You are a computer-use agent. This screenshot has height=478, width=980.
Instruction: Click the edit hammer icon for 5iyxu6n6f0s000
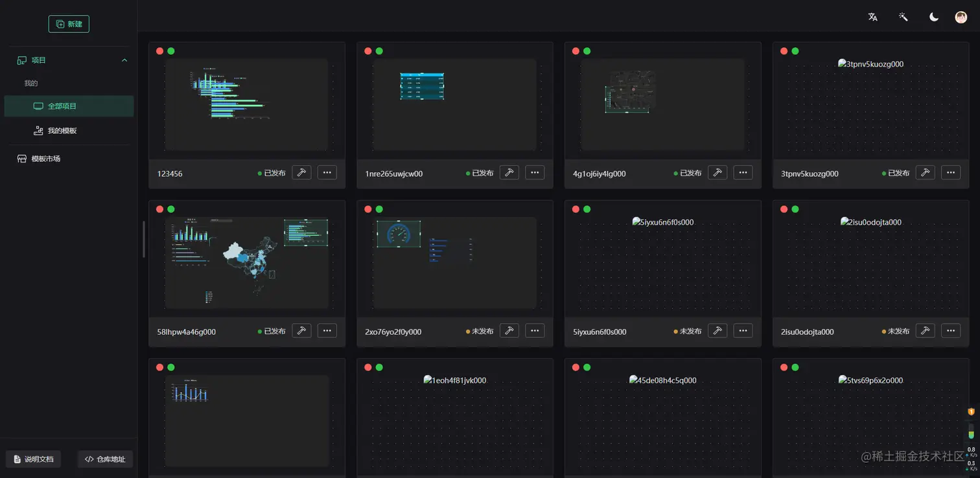click(x=717, y=330)
